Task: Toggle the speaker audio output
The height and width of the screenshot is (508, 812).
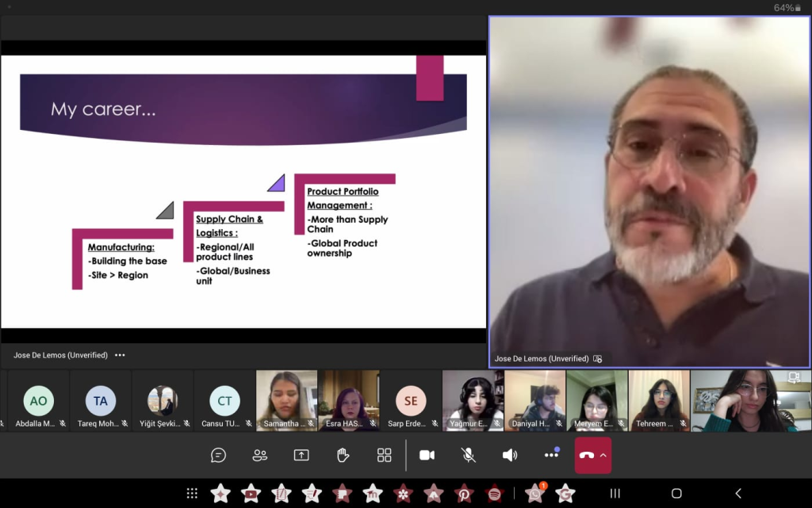Action: (x=510, y=455)
